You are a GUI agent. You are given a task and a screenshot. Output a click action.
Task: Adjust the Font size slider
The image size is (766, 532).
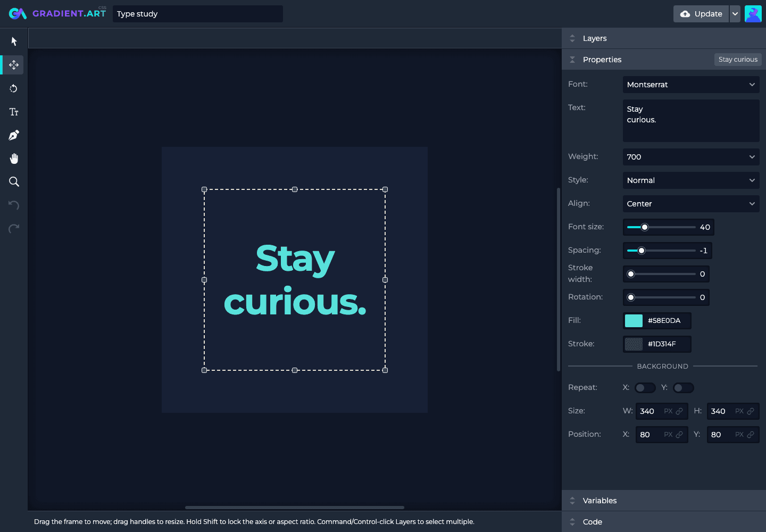661,227
